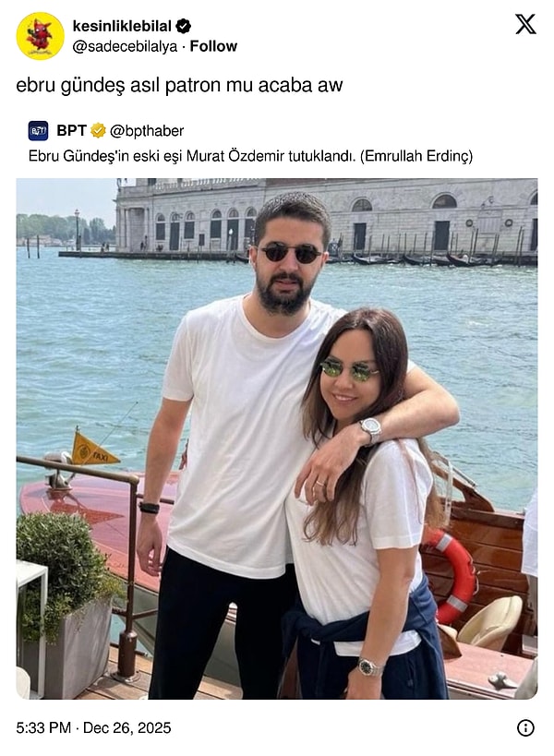Open the 5:33 PM Dec 26, 2025 timestamp
Screen dimensions: 554x756
(x=93, y=727)
